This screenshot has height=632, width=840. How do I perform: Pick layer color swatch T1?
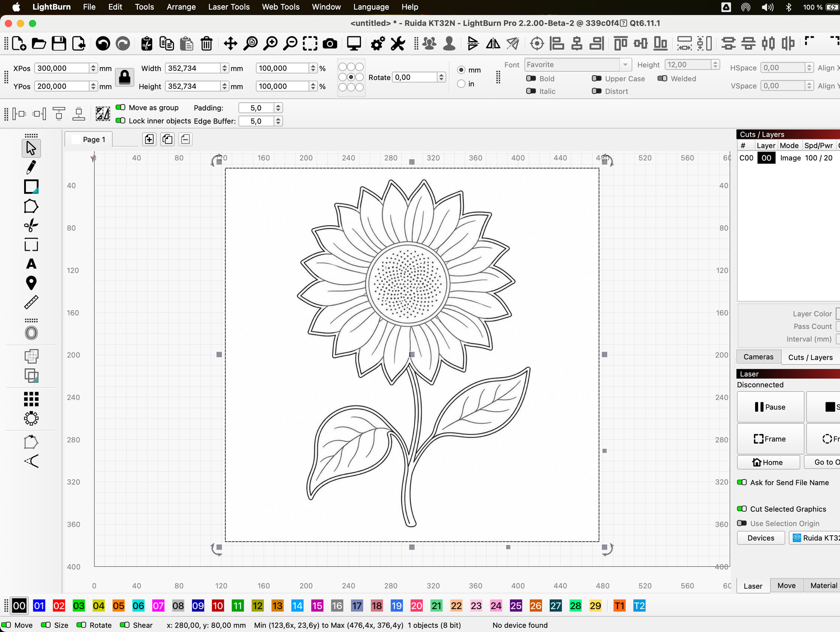point(619,606)
